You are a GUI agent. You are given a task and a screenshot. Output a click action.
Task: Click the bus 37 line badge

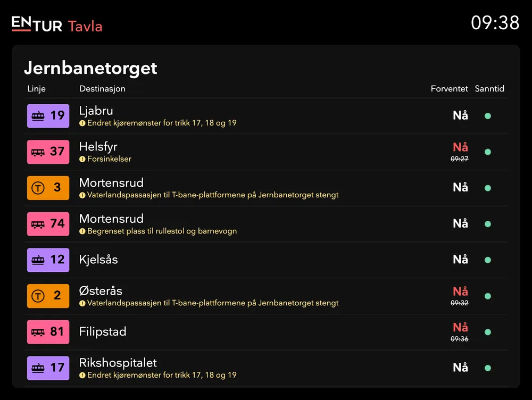point(48,152)
